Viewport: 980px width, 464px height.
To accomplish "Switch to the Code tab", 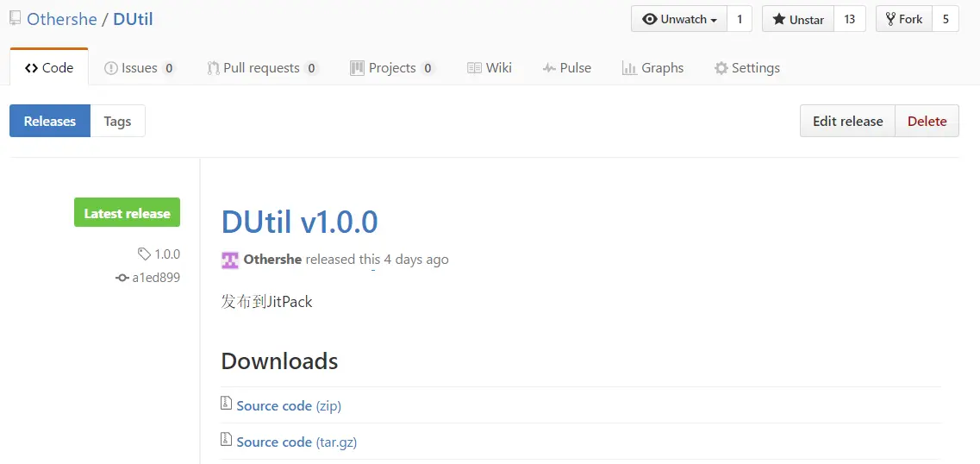I will coord(49,67).
